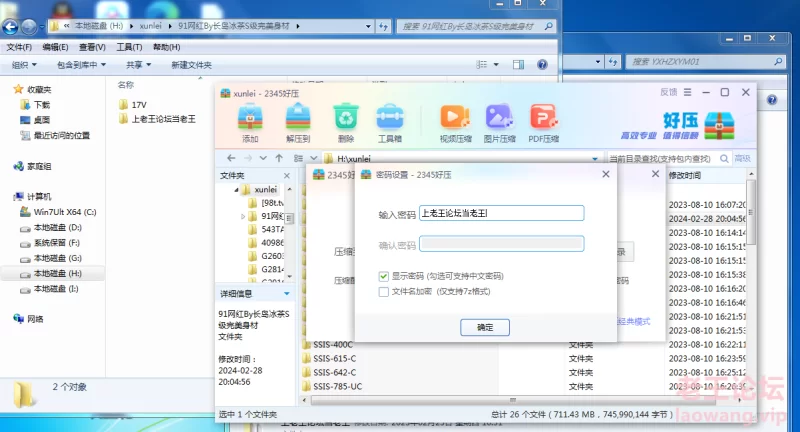The height and width of the screenshot is (432, 800).
Task: Click the 确定 button in password dialog
Action: [485, 327]
